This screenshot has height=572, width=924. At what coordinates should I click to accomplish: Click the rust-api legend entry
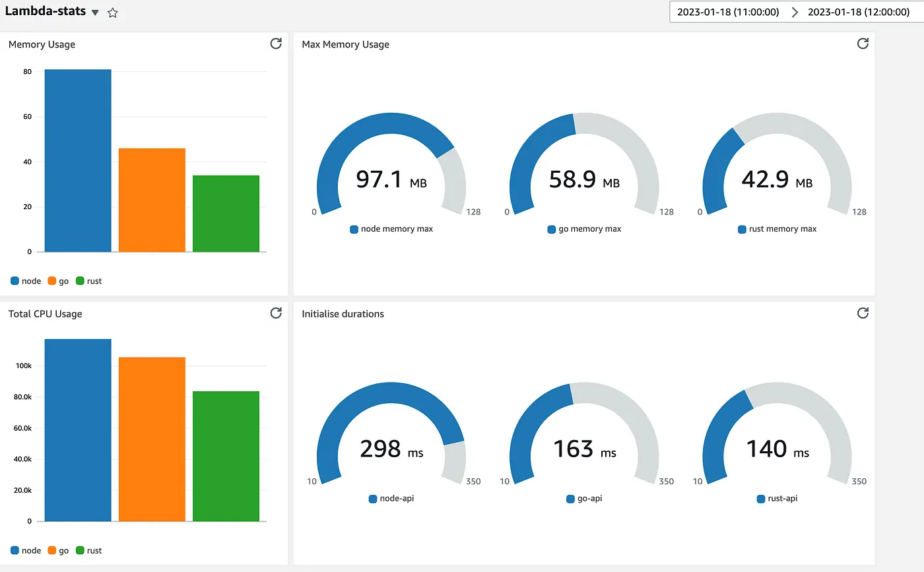coord(777,499)
